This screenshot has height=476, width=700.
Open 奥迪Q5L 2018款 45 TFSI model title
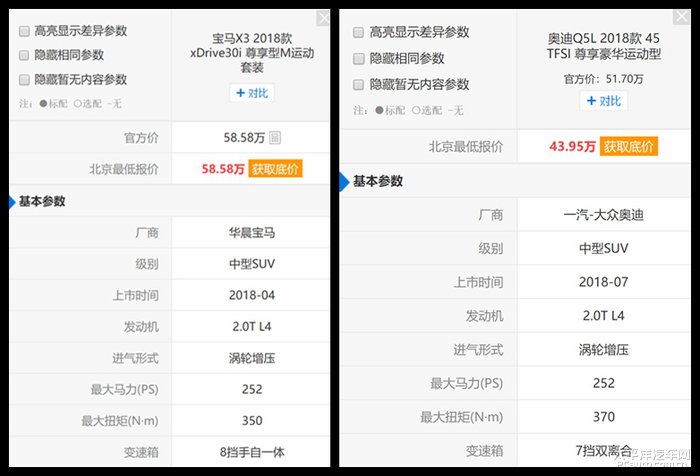tap(604, 46)
